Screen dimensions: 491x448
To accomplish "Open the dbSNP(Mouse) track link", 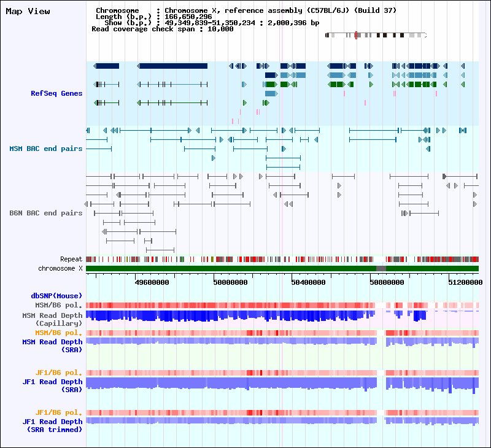I will [x=56, y=296].
